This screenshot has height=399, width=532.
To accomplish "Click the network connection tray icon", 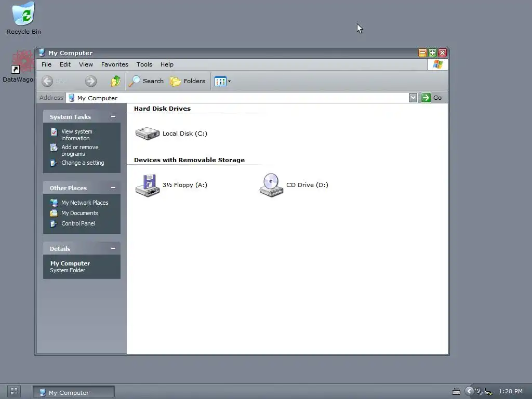I will (x=488, y=392).
